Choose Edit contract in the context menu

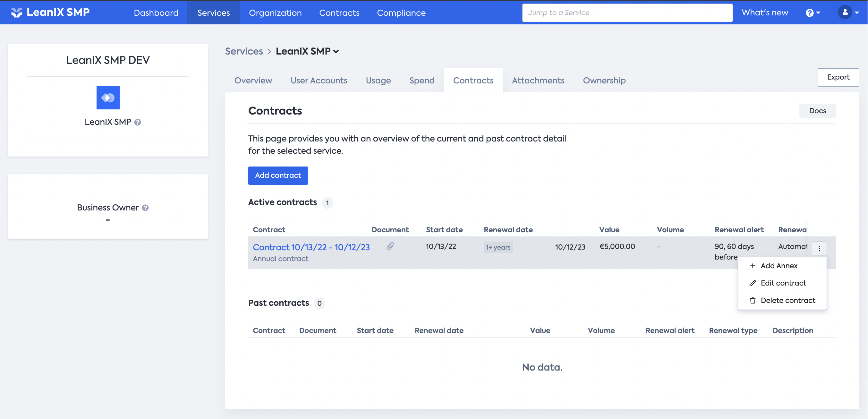point(783,283)
